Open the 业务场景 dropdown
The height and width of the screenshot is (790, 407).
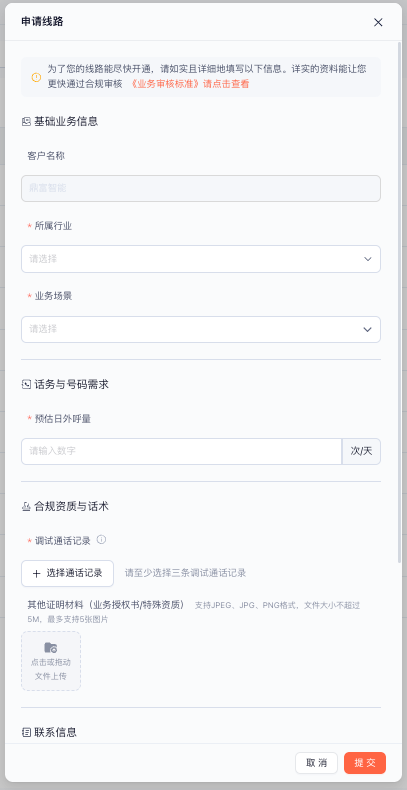coord(201,330)
